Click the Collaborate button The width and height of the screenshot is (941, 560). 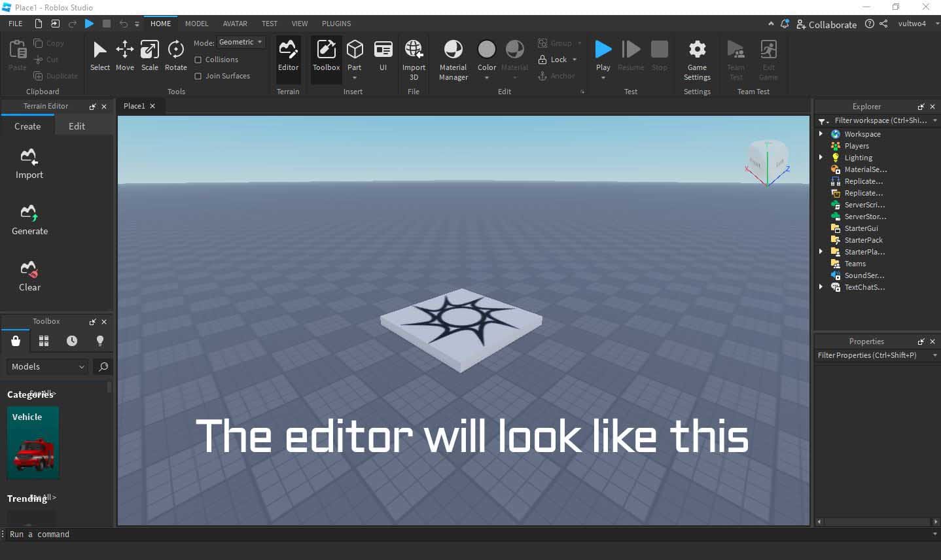(826, 24)
